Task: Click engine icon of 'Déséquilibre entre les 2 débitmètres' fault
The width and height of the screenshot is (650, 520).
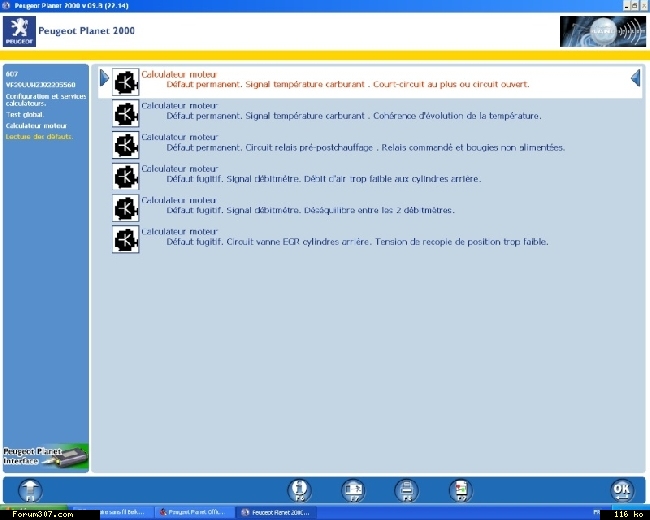Action: (x=126, y=208)
